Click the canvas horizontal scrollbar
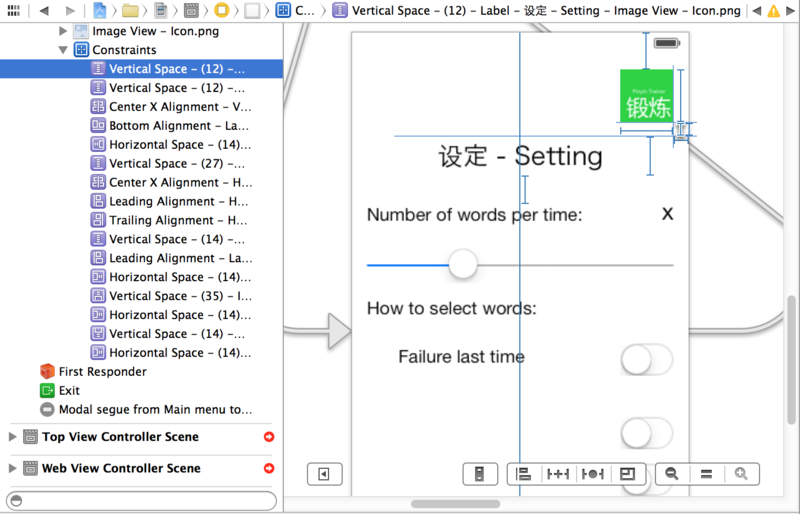The height and width of the screenshot is (514, 800). (456, 504)
